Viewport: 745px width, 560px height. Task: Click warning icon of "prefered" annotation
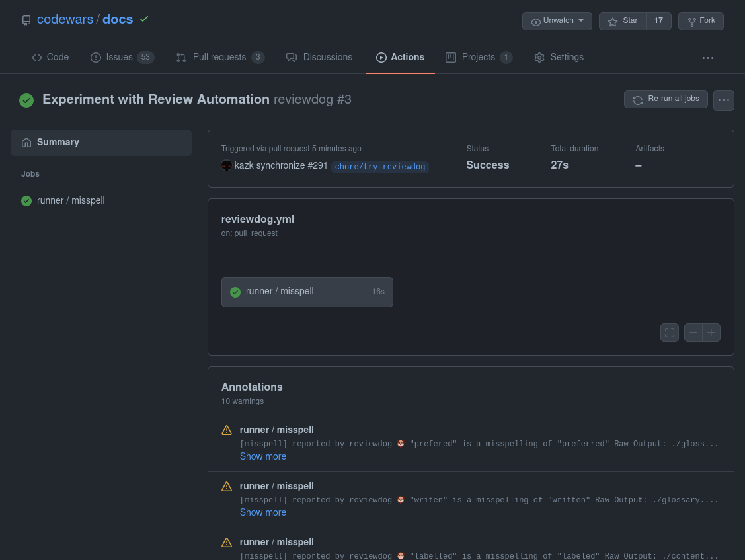click(227, 430)
